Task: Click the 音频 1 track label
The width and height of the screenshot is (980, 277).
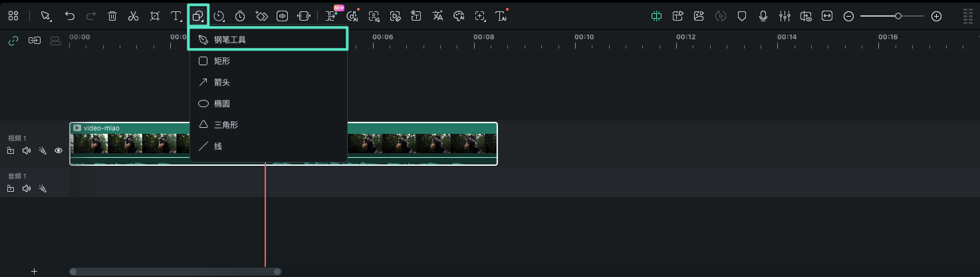Action: 17,176
